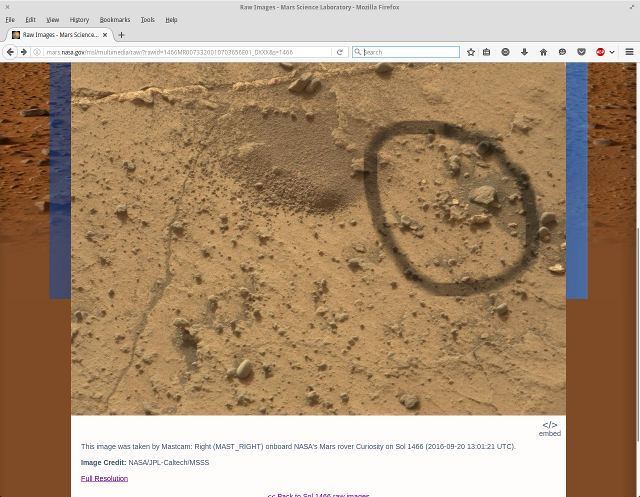Viewport: 640px width, 497px height.
Task: Follow the Back to Sol 1466 raw images link
Action: click(x=318, y=495)
